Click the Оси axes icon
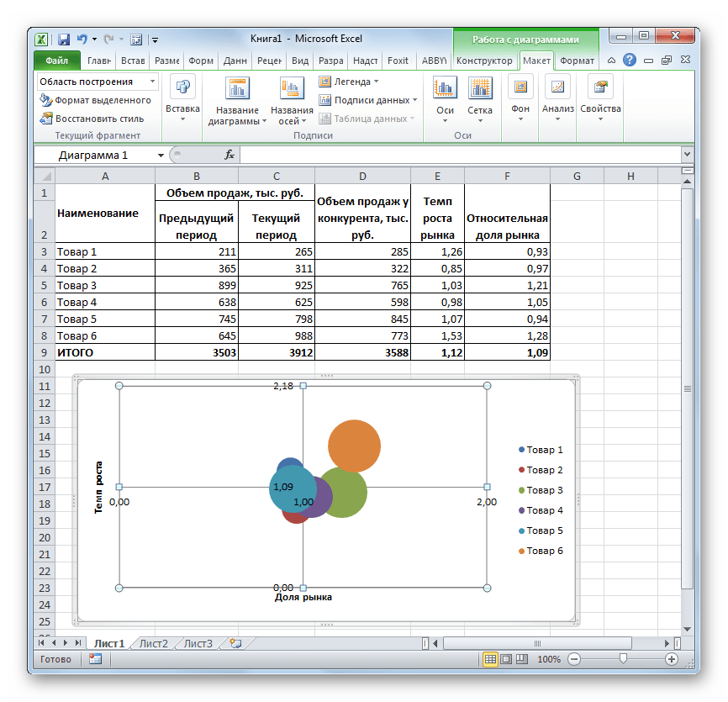 pyautogui.click(x=445, y=87)
